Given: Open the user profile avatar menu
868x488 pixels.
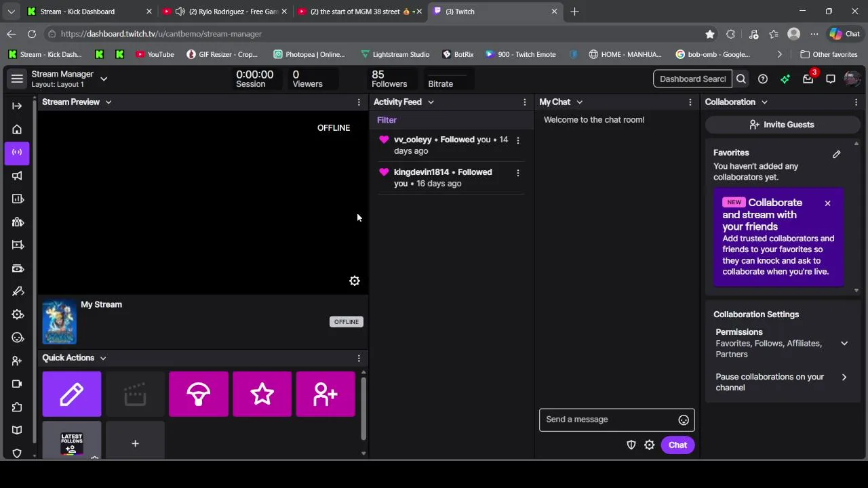Looking at the screenshot, I should pyautogui.click(x=852, y=79).
